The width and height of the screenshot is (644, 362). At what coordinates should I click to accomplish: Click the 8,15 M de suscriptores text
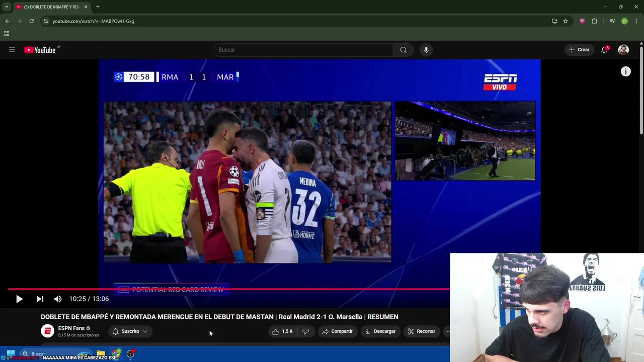tap(78, 335)
